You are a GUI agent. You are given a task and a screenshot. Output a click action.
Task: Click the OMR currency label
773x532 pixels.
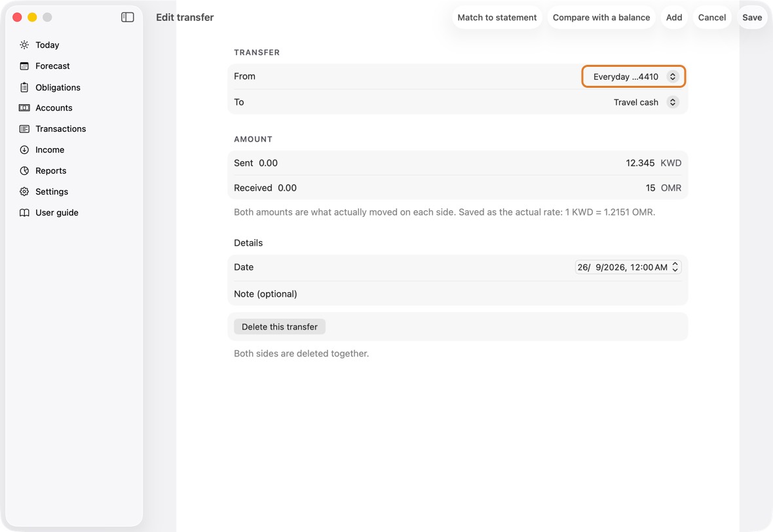tap(671, 188)
